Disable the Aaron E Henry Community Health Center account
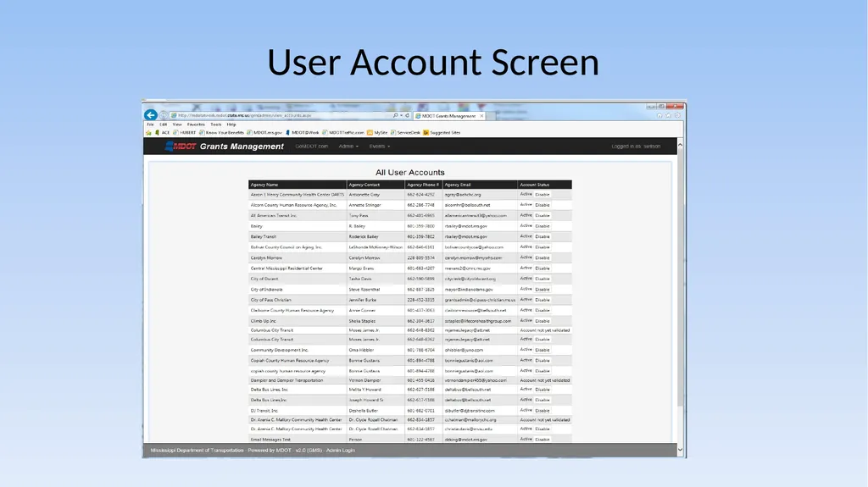Viewport: 868px width, 487px height. coord(542,195)
